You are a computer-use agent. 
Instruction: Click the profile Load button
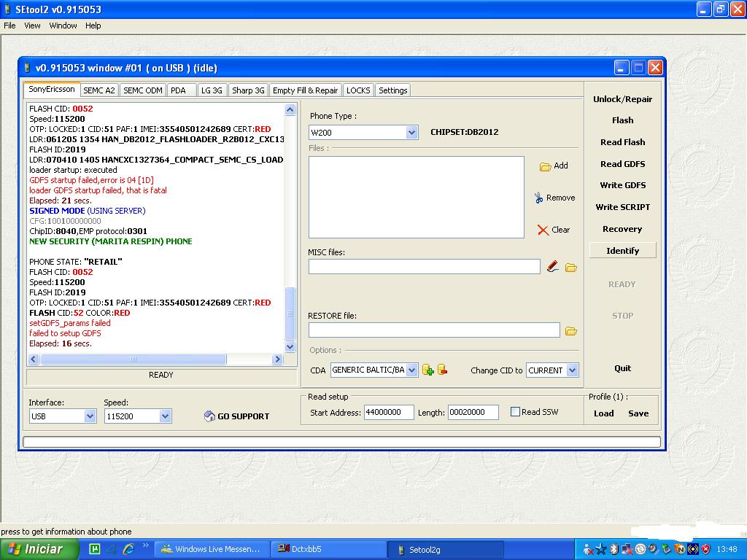603,413
